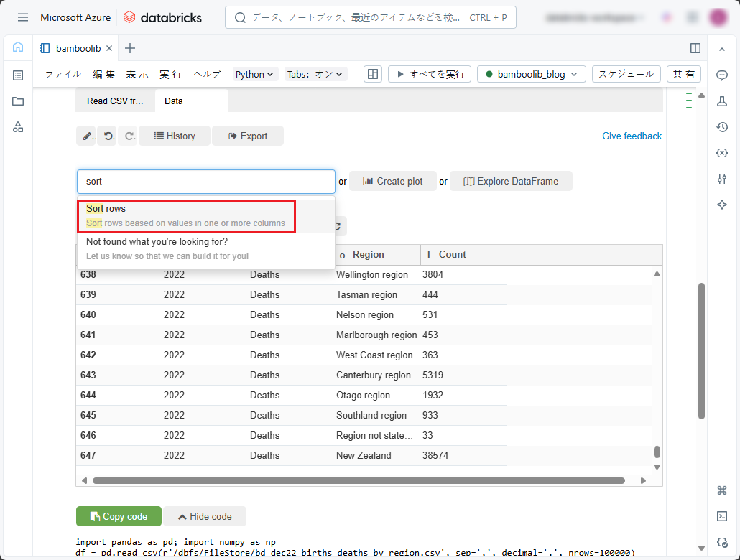
Task: Click the Give feedback link
Action: tap(632, 136)
